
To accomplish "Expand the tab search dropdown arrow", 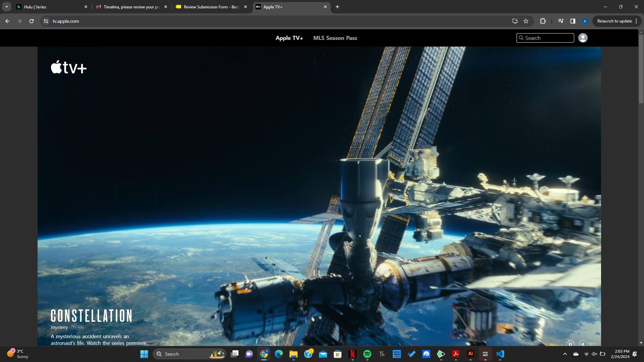I will tap(6, 7).
